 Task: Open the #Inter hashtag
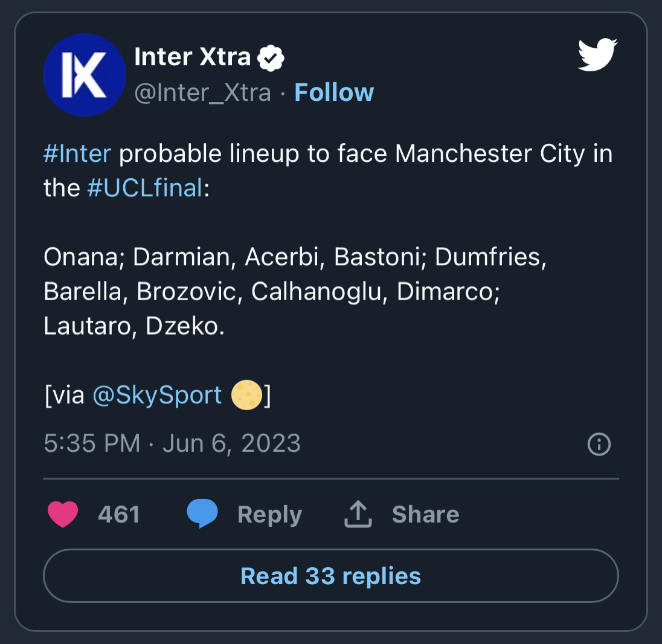click(77, 154)
